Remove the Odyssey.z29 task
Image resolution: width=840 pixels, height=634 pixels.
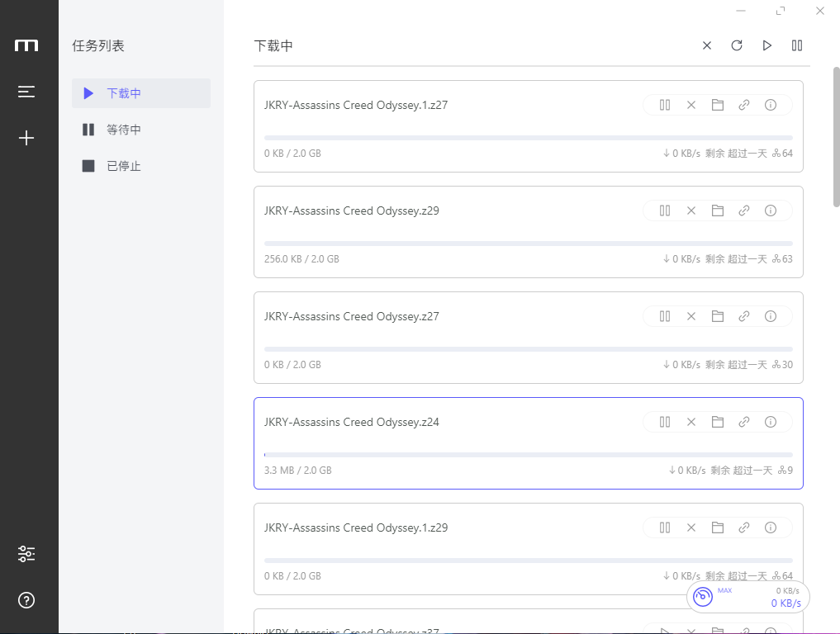tap(691, 211)
